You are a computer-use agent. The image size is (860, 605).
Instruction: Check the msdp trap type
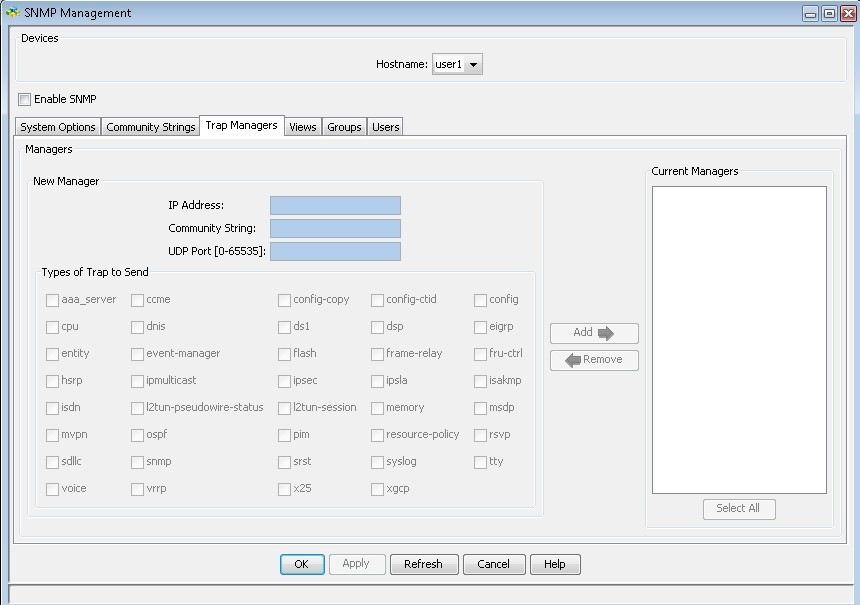tap(480, 408)
